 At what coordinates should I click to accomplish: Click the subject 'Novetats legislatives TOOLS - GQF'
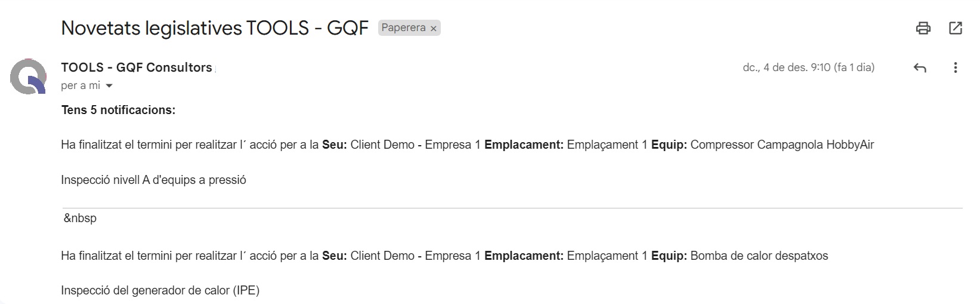pos(215,28)
